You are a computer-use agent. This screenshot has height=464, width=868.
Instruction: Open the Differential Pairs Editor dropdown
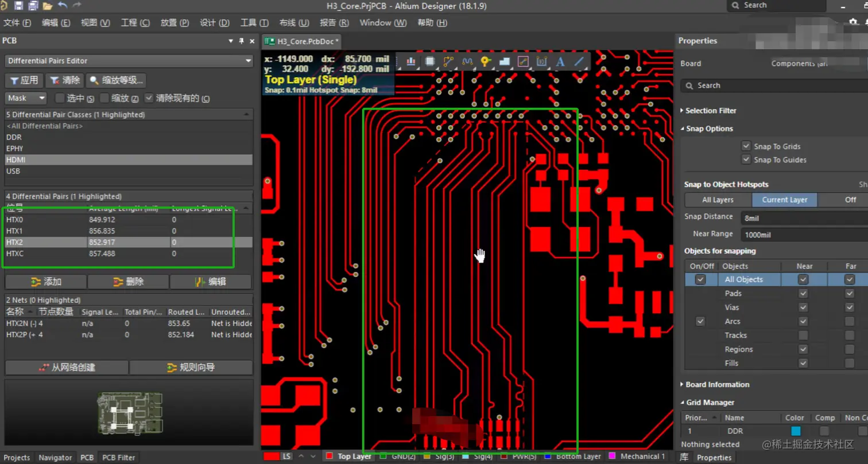[129, 61]
